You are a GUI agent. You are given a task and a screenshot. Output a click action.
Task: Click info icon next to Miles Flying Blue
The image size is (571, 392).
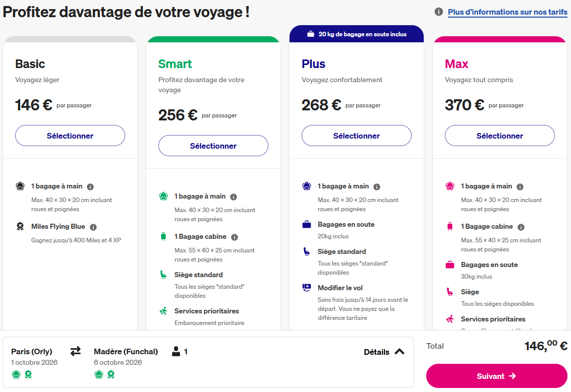pyautogui.click(x=93, y=227)
